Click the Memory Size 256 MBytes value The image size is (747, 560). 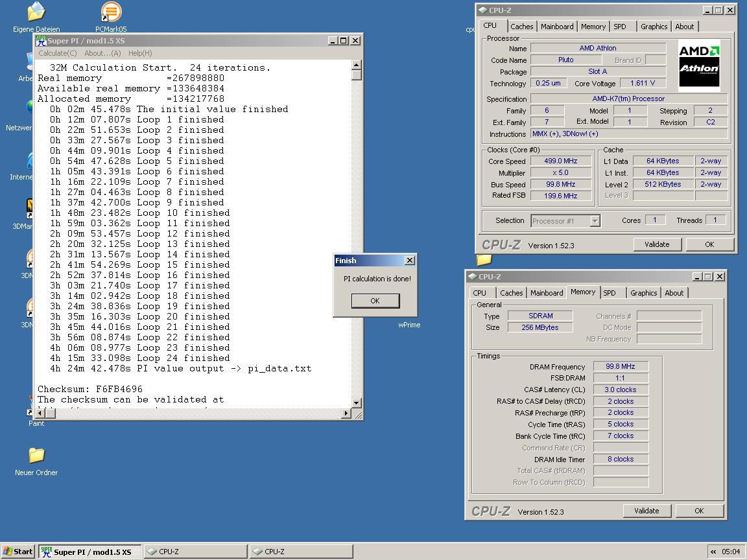(540, 327)
